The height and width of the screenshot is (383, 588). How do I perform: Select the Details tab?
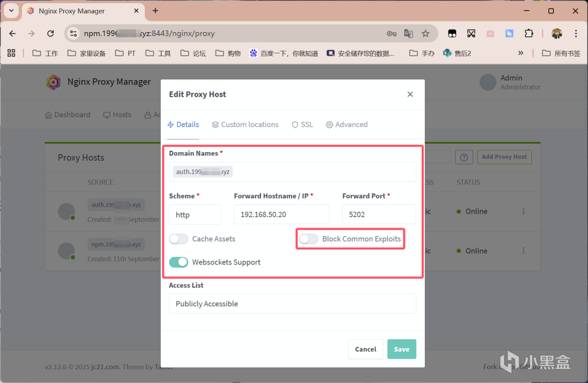tap(183, 124)
